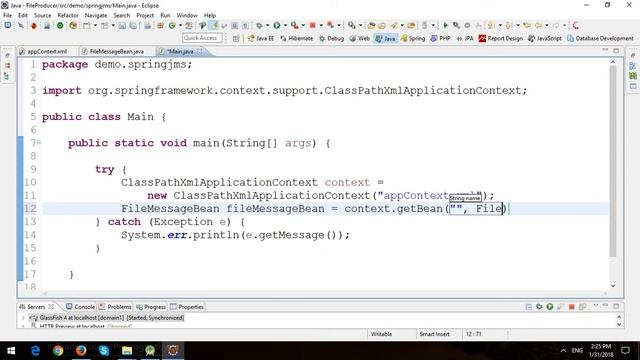
Task: Open the Properties view tab
Action: pyautogui.click(x=187, y=307)
